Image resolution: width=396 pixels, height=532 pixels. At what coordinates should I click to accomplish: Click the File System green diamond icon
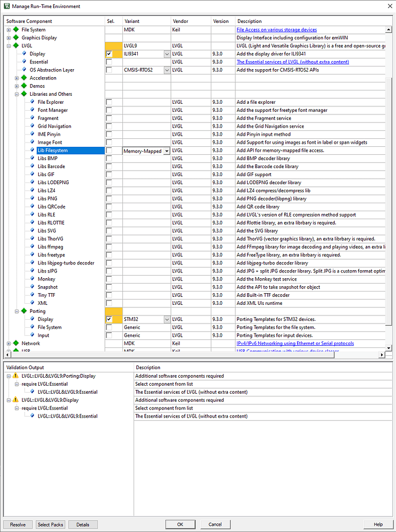15,29
